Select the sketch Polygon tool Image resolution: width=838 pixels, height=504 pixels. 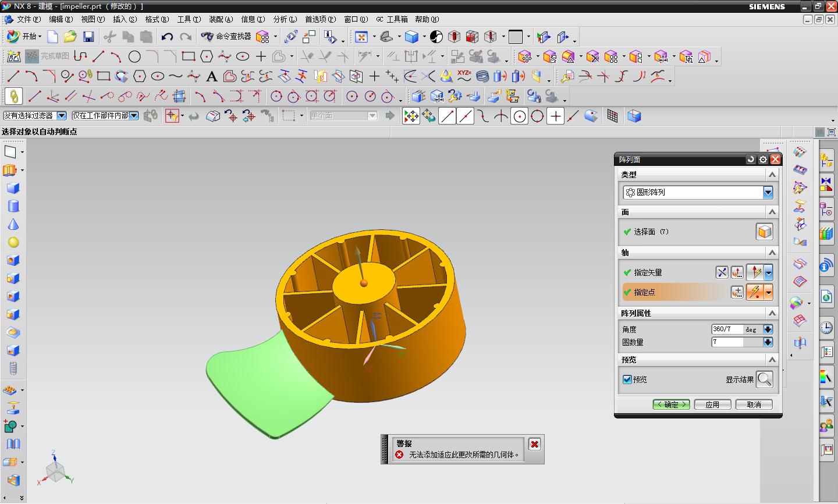(x=207, y=56)
